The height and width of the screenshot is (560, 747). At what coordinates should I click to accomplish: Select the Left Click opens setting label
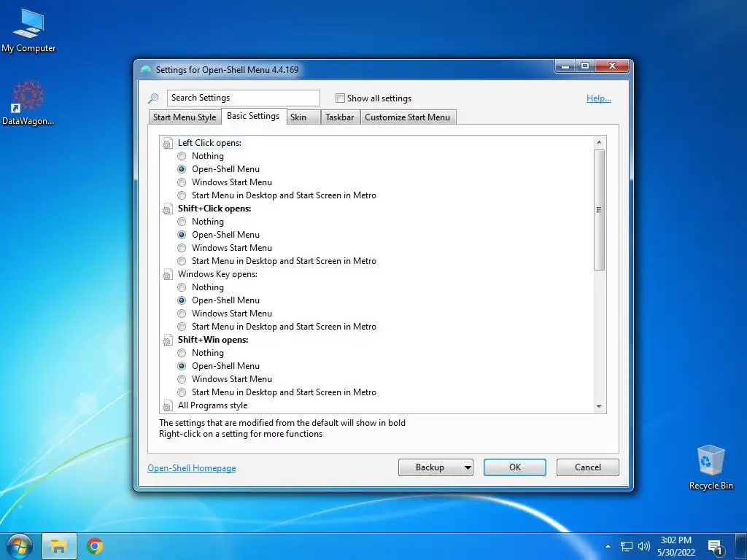point(209,143)
